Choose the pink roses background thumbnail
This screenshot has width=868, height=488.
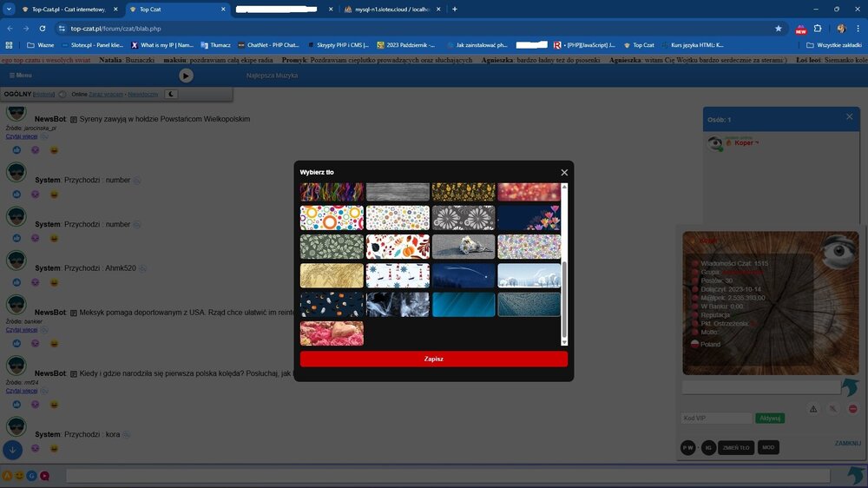(332, 333)
